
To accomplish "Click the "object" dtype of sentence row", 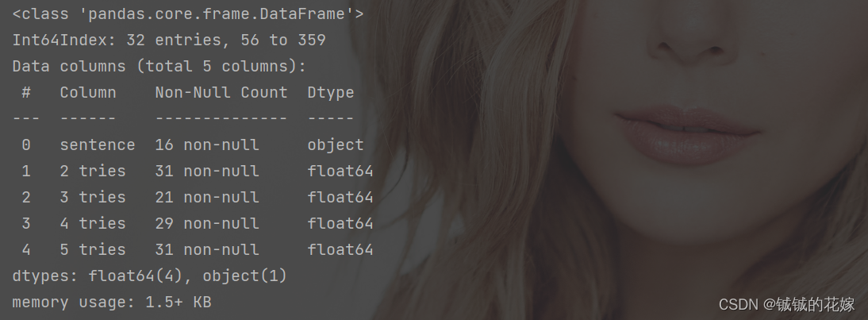I will 336,145.
